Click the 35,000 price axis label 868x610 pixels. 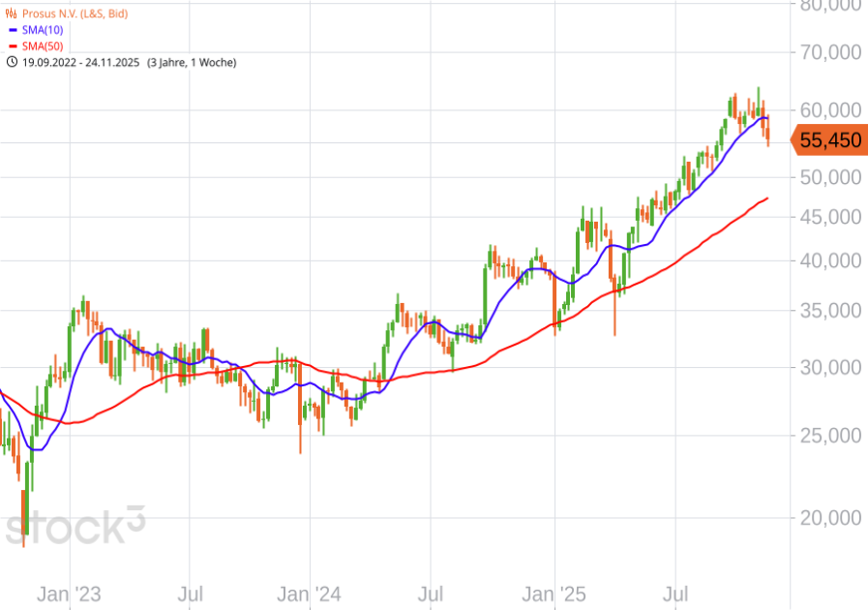pos(830,311)
